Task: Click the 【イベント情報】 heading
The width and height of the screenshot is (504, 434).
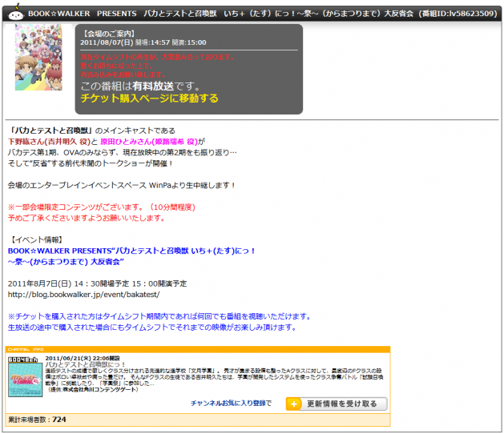Action: pyautogui.click(x=36, y=240)
